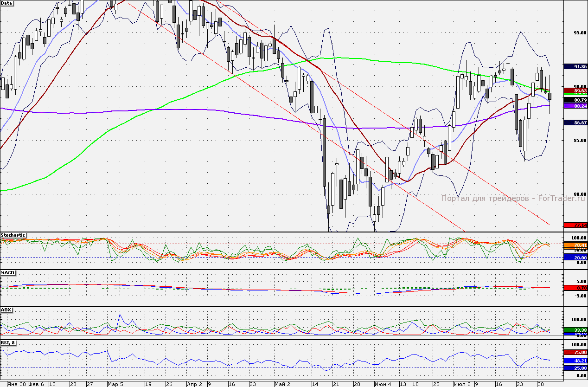Click the red 75.00 RSI level tag
Image resolution: width=588 pixels, height=387 pixels.
575,353
